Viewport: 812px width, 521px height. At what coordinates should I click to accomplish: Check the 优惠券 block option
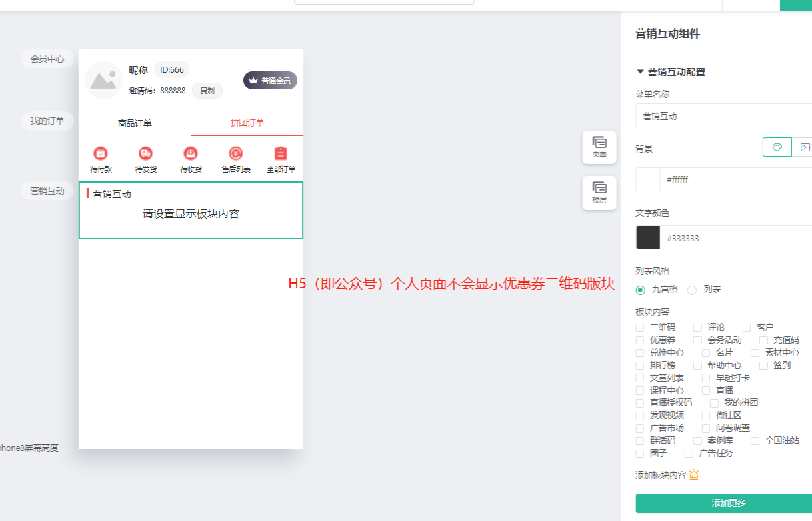click(x=640, y=340)
